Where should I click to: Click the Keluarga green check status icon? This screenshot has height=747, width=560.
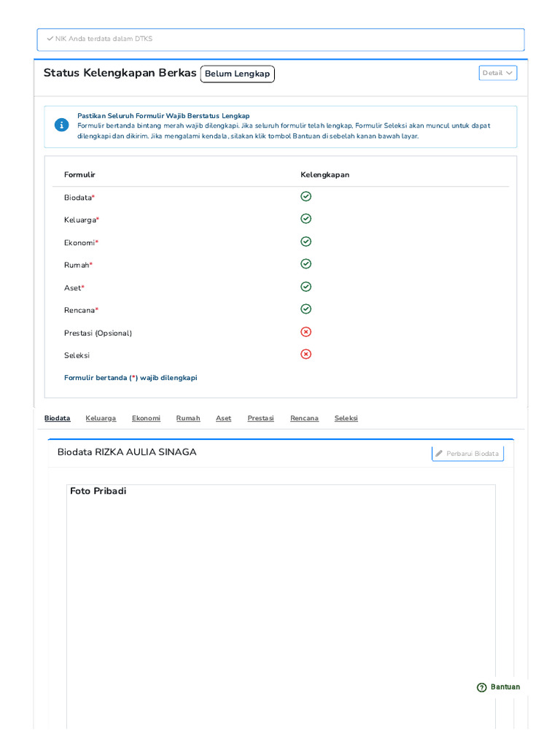click(x=306, y=219)
